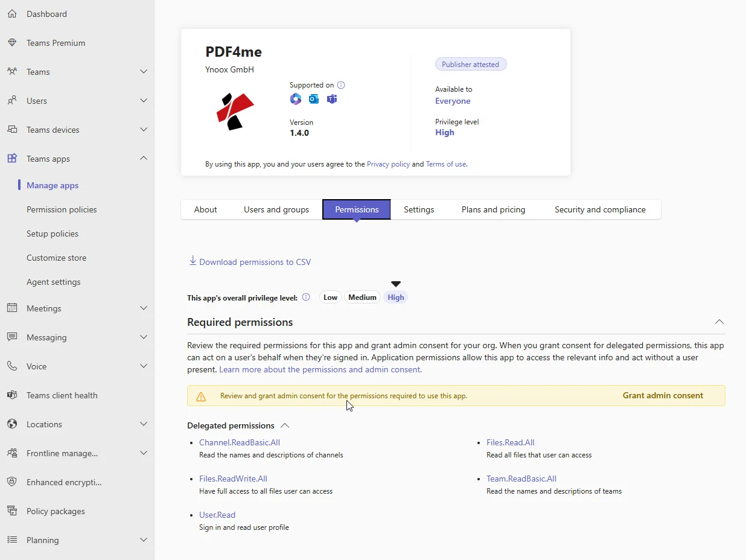Open the About tab
746x560 pixels.
(205, 209)
